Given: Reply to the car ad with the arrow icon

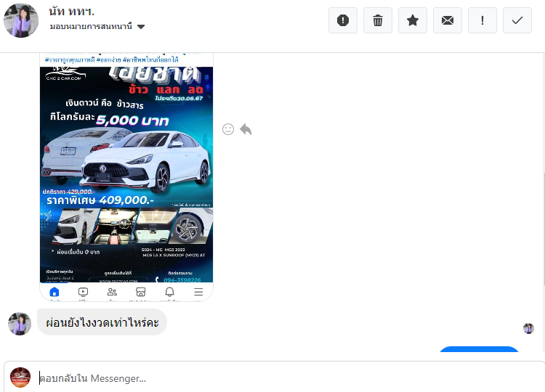Looking at the screenshot, I should pos(246,129).
